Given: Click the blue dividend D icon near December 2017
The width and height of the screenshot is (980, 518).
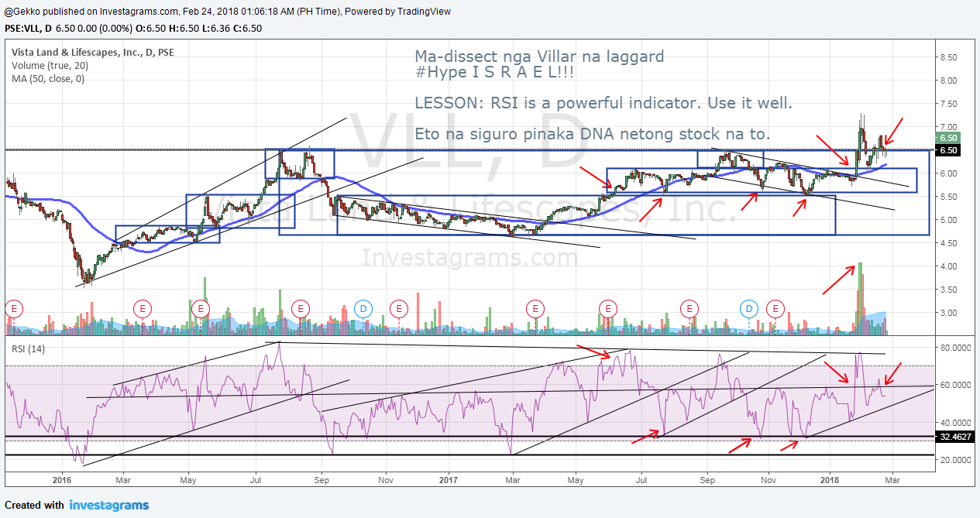Looking at the screenshot, I should pos(748,309).
